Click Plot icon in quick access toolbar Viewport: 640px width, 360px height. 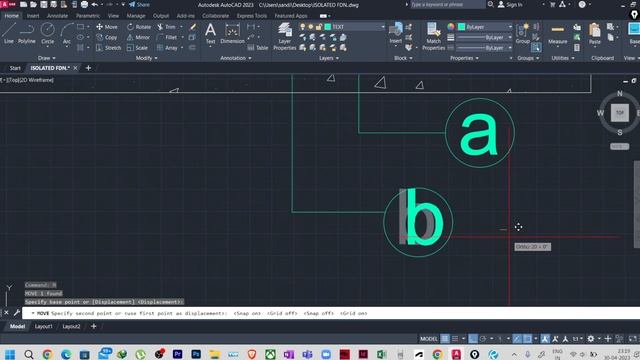coord(84,4)
